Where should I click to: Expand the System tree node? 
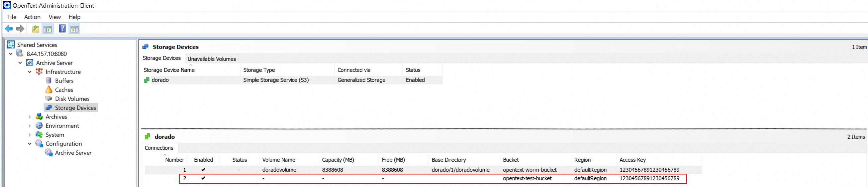pos(30,135)
